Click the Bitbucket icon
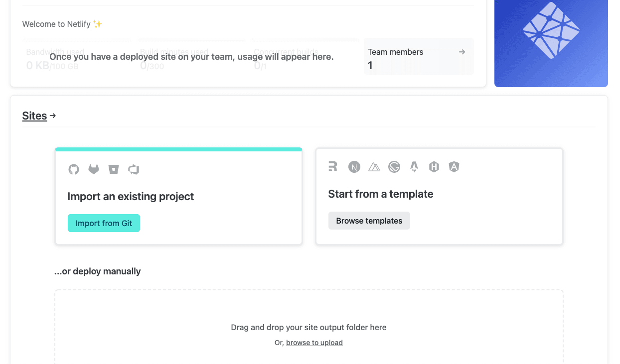 (x=114, y=169)
